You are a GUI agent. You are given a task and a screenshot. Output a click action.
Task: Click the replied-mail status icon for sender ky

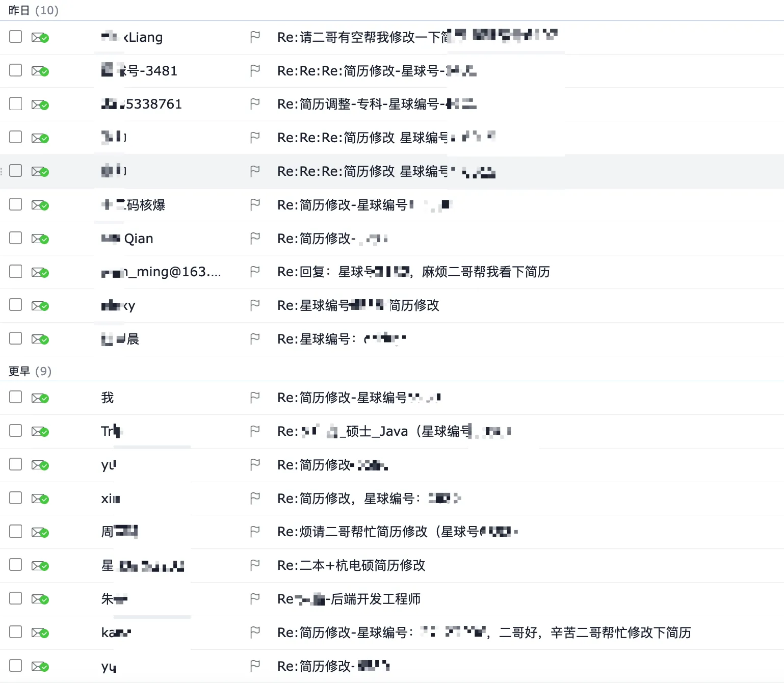pyautogui.click(x=40, y=306)
